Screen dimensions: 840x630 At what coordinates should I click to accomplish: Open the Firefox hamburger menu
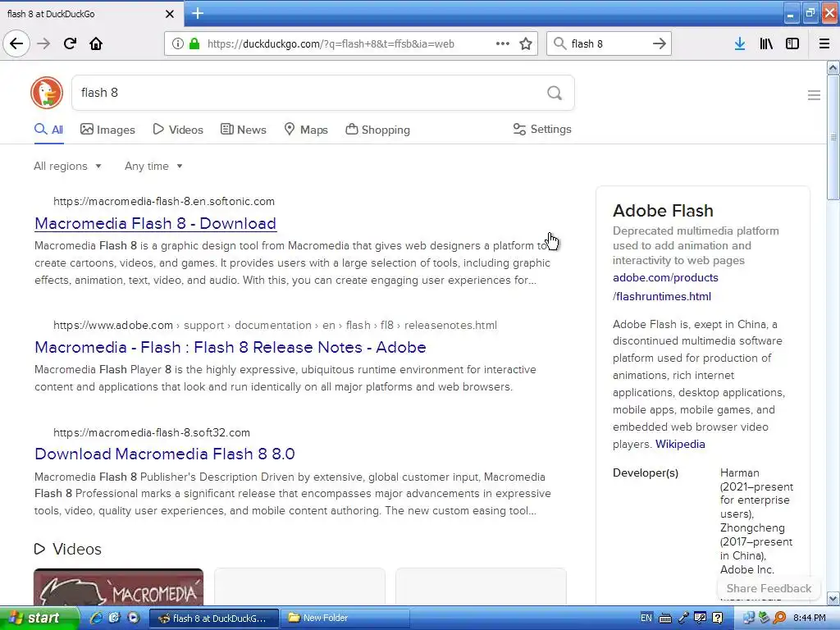tap(824, 43)
